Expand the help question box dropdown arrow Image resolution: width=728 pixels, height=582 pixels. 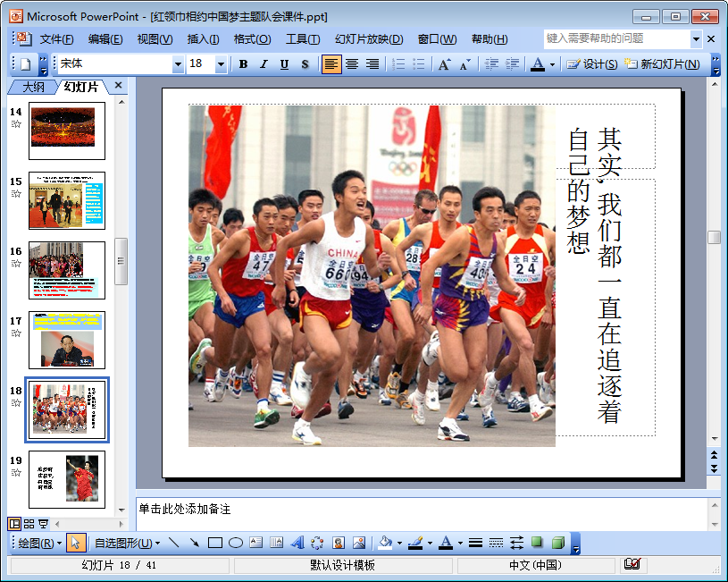pos(696,39)
